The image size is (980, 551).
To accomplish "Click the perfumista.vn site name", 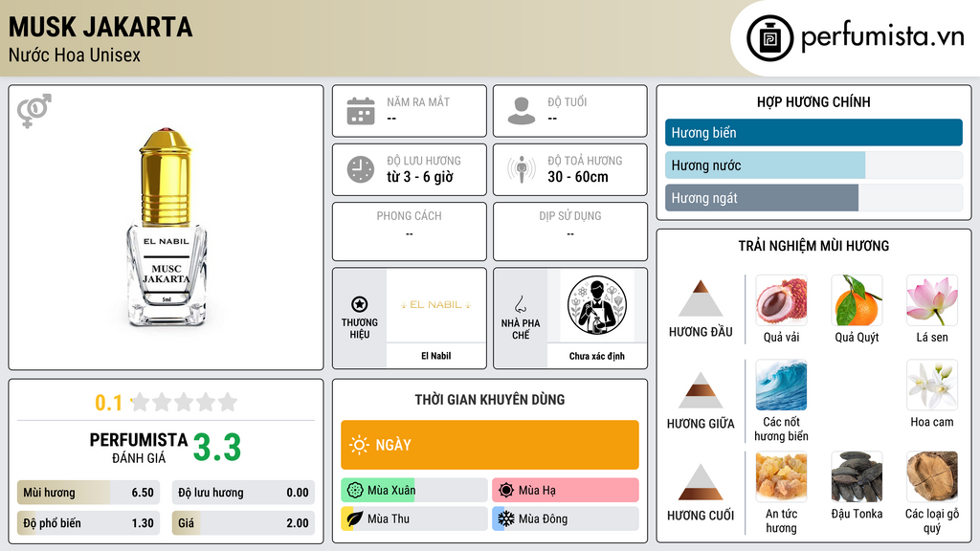I will [x=882, y=36].
